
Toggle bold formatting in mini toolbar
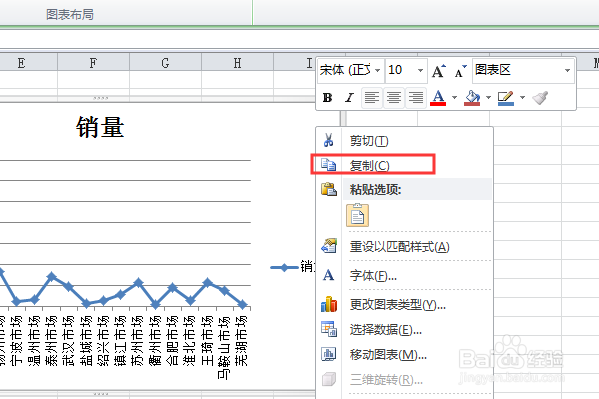pyautogui.click(x=327, y=98)
